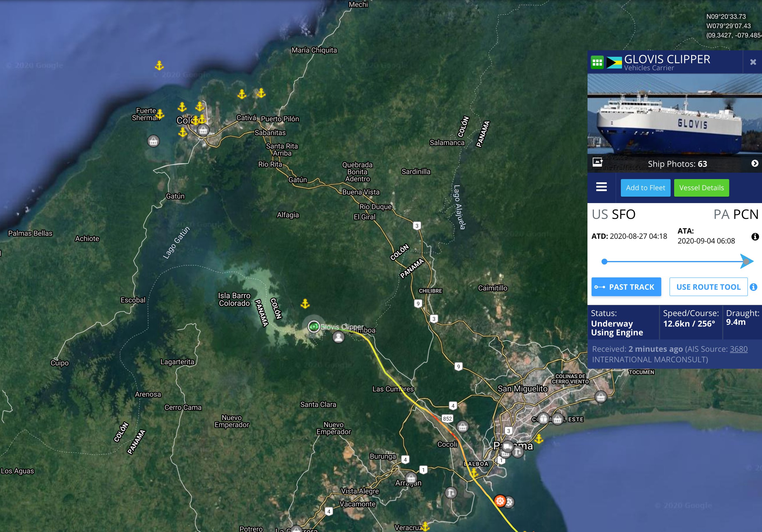Show the vessel PAST TRACK

coord(626,286)
